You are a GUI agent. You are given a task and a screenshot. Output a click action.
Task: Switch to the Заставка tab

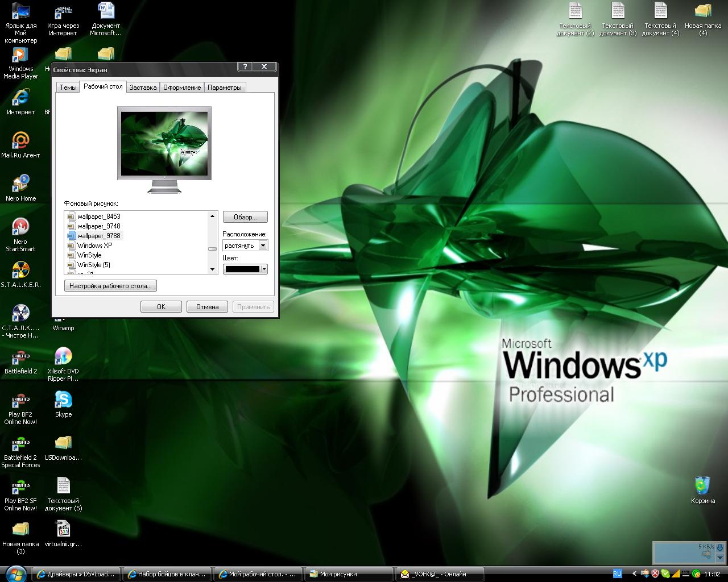point(143,88)
